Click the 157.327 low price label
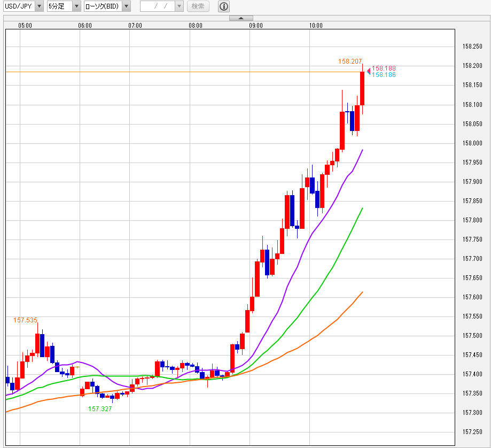491x448 pixels. click(100, 409)
